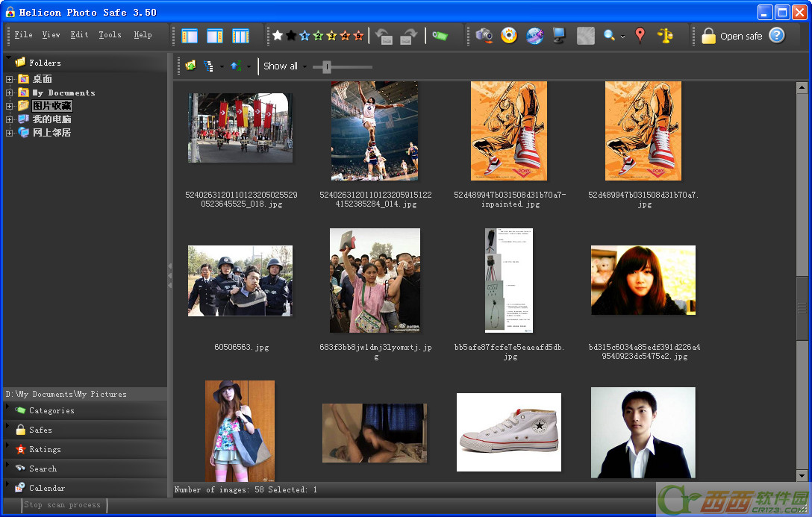
Task: Click the Open safe button
Action: pos(731,36)
